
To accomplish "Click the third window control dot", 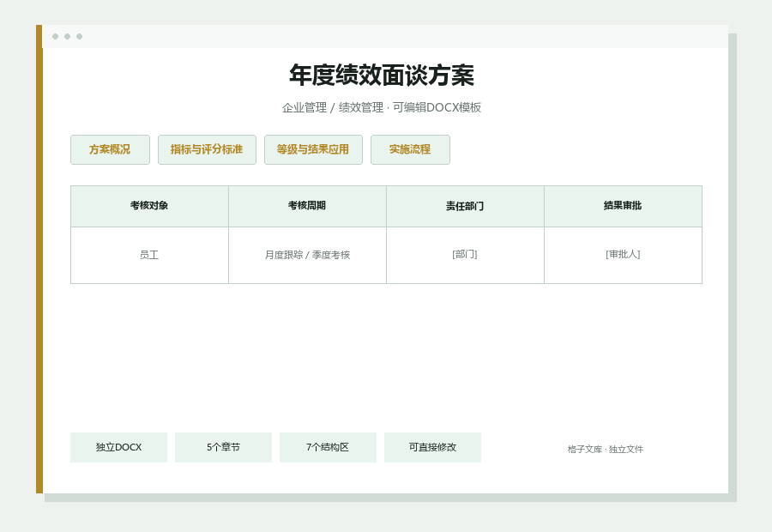I will 79,36.
